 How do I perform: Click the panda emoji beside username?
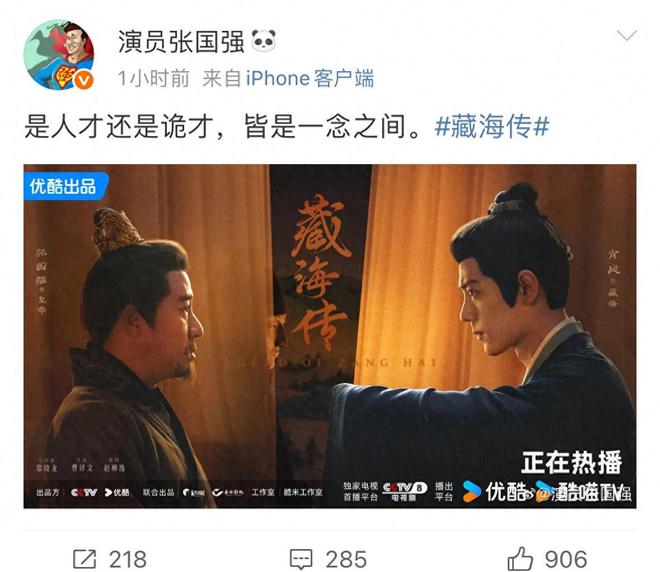click(264, 41)
